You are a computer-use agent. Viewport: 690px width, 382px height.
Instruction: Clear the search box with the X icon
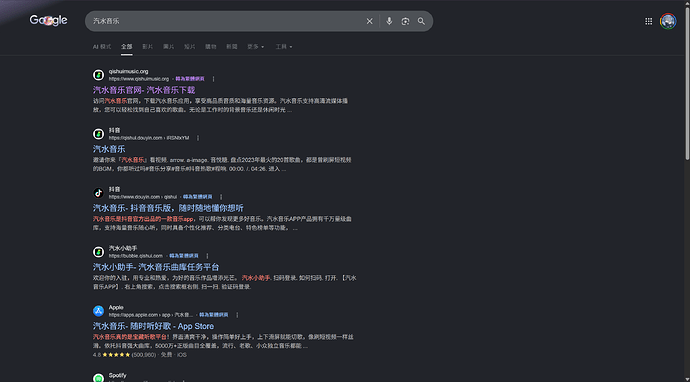[370, 21]
